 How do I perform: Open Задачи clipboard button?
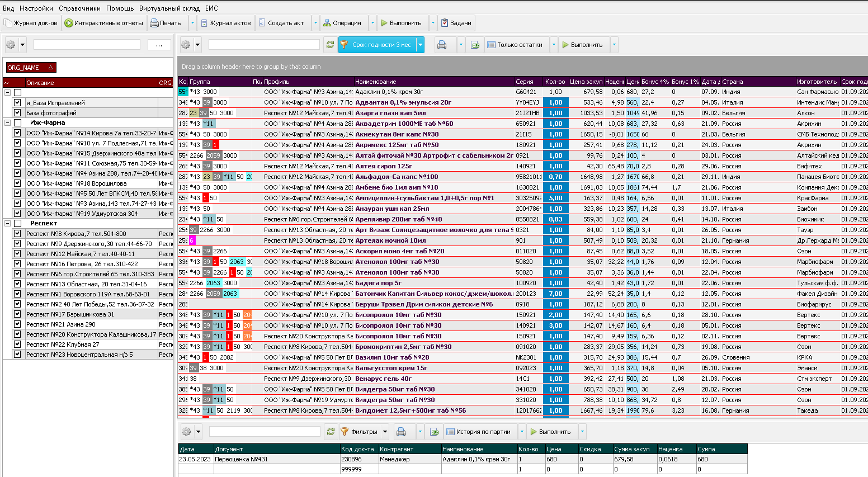pyautogui.click(x=456, y=23)
